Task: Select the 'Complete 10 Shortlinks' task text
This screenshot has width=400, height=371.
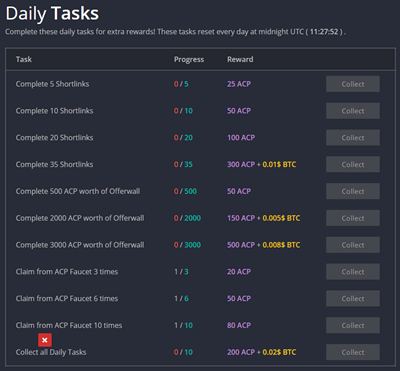Action: pyautogui.click(x=54, y=111)
